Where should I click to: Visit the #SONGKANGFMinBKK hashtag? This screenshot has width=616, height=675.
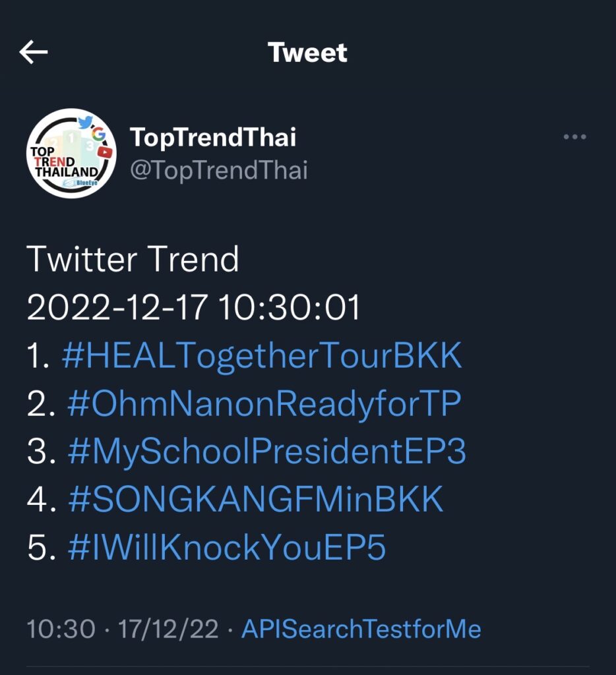click(x=256, y=500)
